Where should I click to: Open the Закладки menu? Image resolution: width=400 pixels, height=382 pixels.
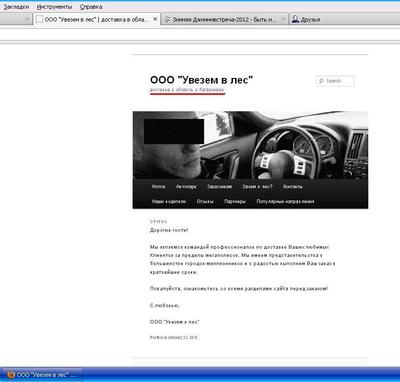(x=16, y=7)
